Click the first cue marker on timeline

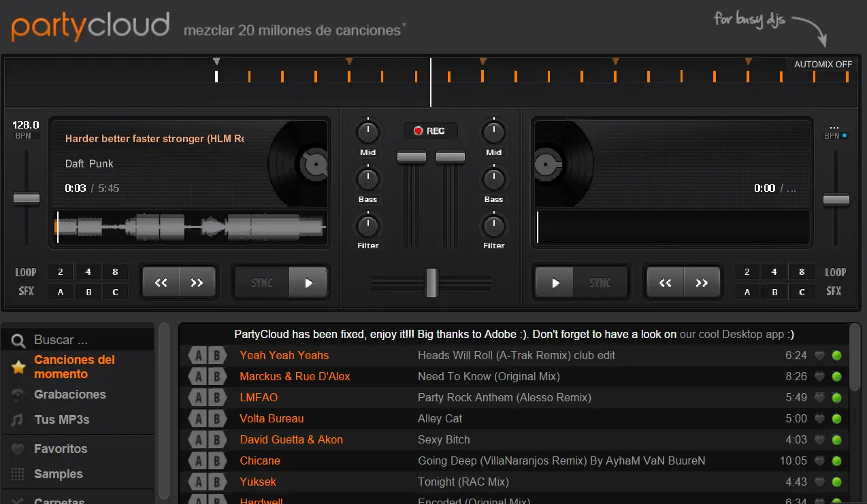coord(216,61)
